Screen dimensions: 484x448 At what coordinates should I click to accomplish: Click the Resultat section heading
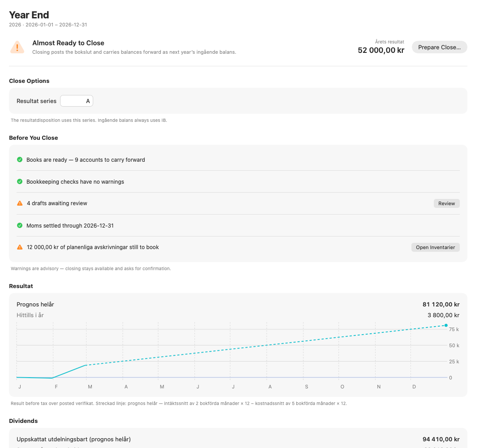point(21,286)
